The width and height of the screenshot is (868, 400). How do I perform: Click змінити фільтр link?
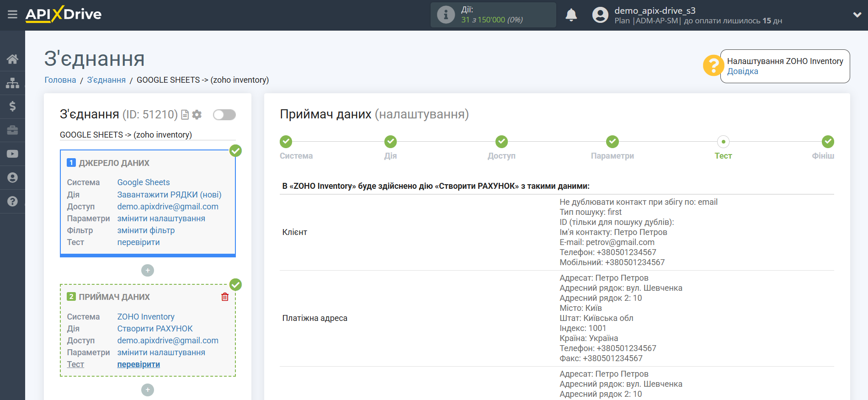click(146, 230)
